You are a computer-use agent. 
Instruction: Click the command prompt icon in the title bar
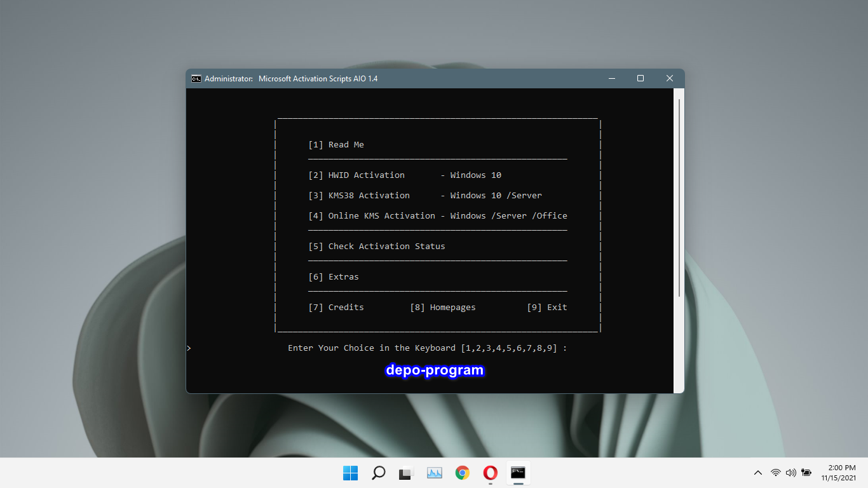[x=196, y=78]
